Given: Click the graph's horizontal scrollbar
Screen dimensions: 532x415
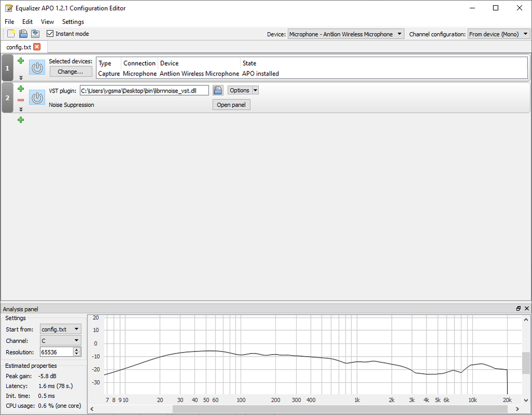Looking at the screenshot, I should pyautogui.click(x=312, y=409).
